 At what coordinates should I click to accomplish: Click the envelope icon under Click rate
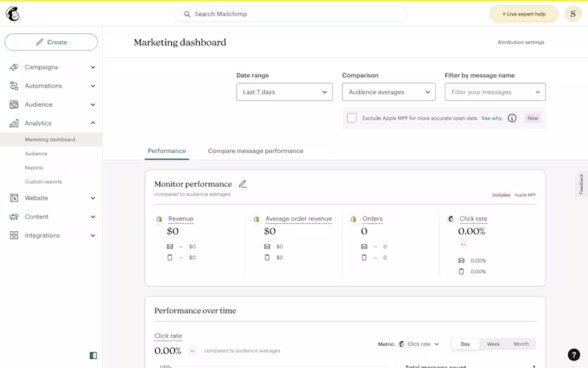(462, 261)
